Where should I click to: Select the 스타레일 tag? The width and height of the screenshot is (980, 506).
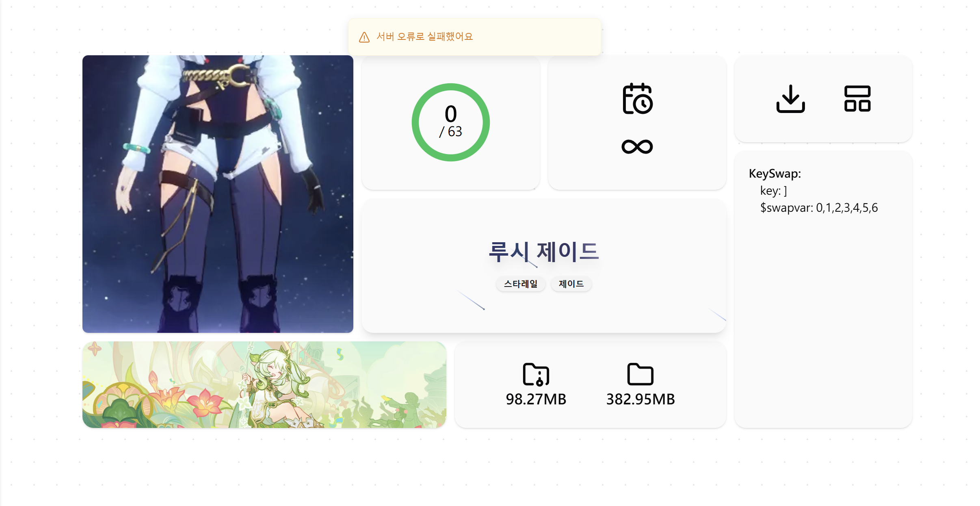pos(521,284)
